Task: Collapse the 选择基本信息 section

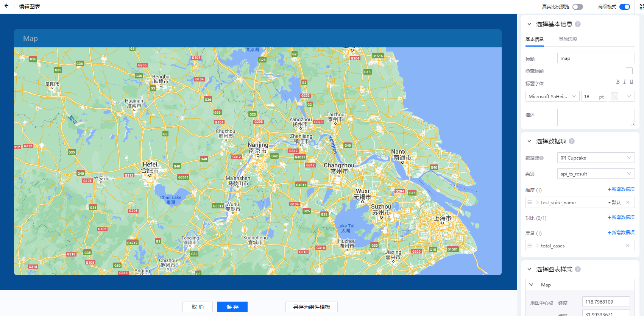Action: tap(529, 24)
